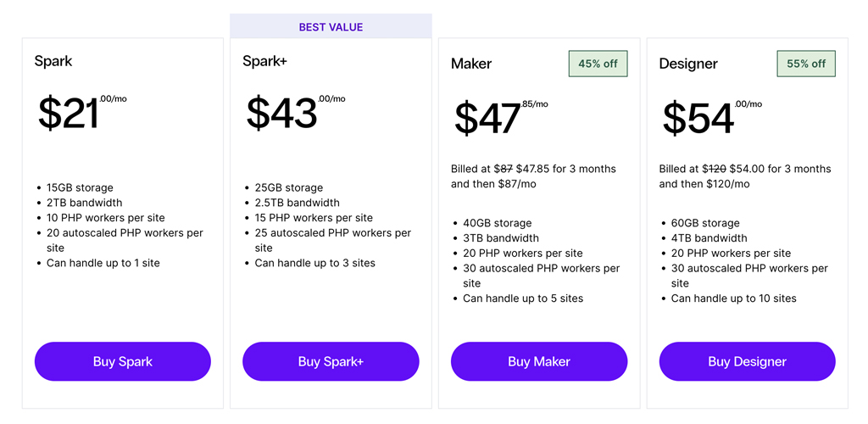The width and height of the screenshot is (868, 424).
Task: Click the Maker billing note with crossed-out $87
Action: [534, 176]
